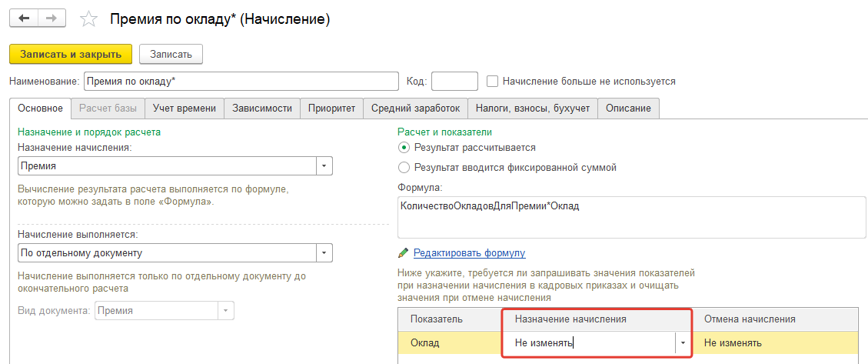Expand 'Назначение начисления' dropdown with Премия

[x=324, y=165]
